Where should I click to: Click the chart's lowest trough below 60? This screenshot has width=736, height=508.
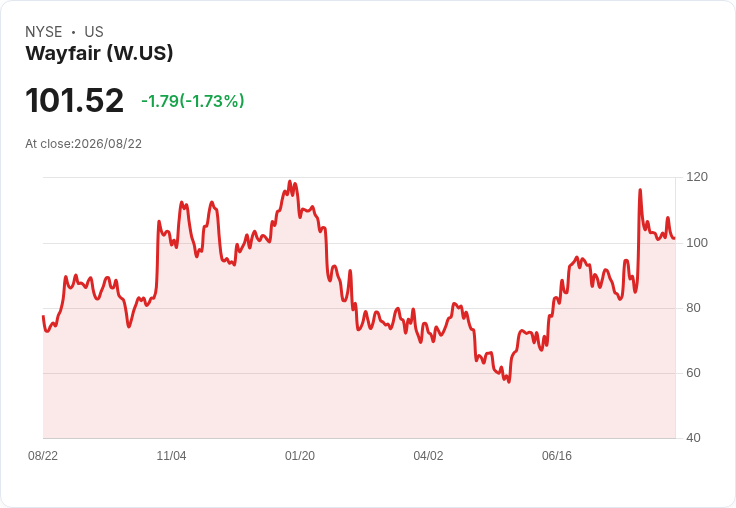point(509,382)
